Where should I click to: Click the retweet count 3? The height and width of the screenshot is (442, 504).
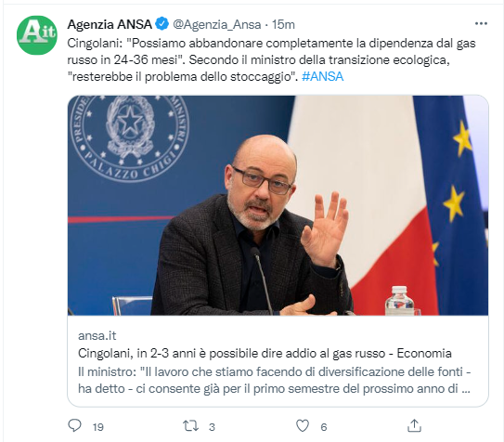pos(212,427)
